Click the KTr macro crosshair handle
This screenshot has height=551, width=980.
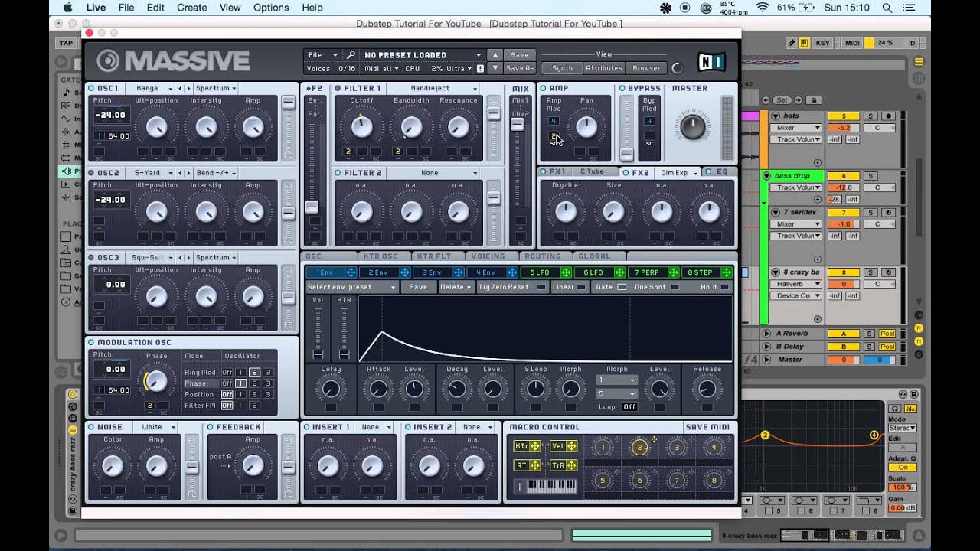(x=534, y=446)
